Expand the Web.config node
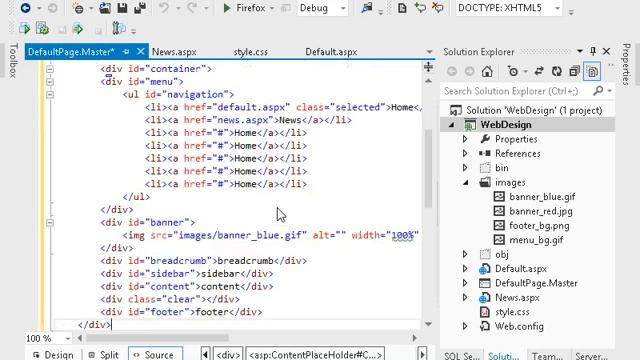This screenshot has width=640, height=360. tap(465, 326)
